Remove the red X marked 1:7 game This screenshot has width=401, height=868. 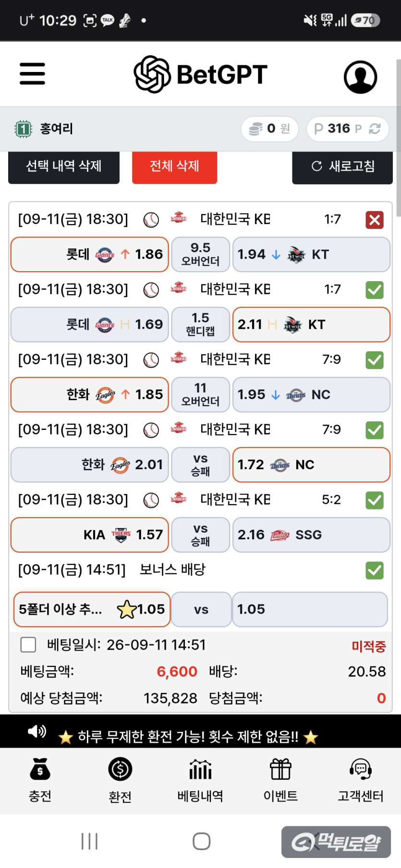[375, 220]
